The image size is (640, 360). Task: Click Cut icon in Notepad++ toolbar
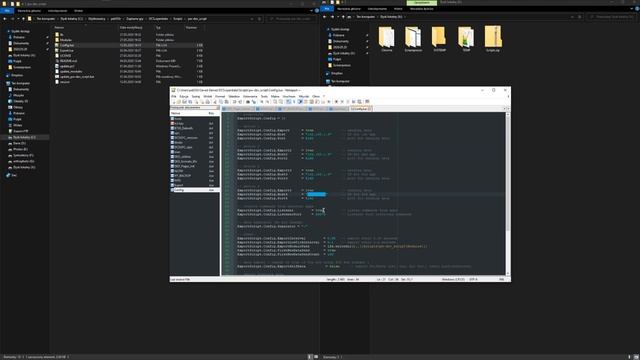coord(215,102)
